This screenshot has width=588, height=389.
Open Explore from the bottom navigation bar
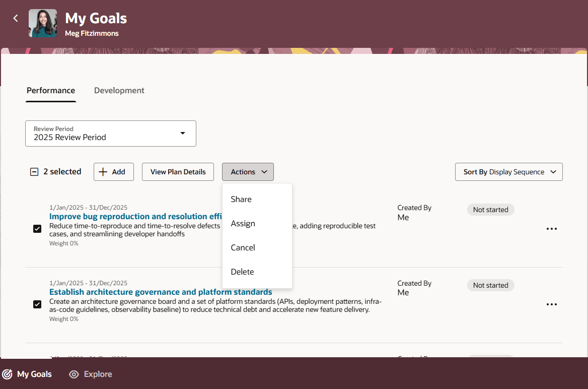[x=90, y=374]
